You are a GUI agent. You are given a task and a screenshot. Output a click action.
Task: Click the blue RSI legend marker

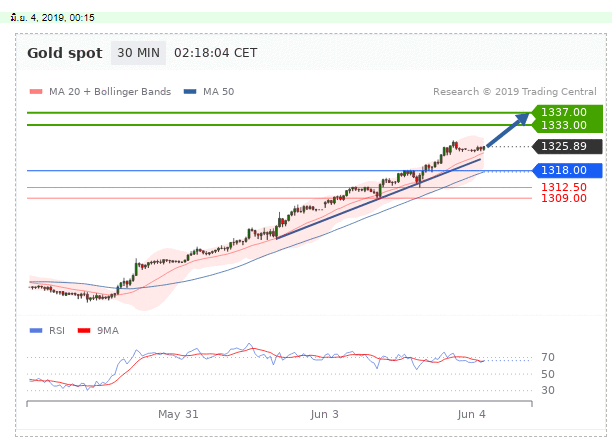click(36, 330)
